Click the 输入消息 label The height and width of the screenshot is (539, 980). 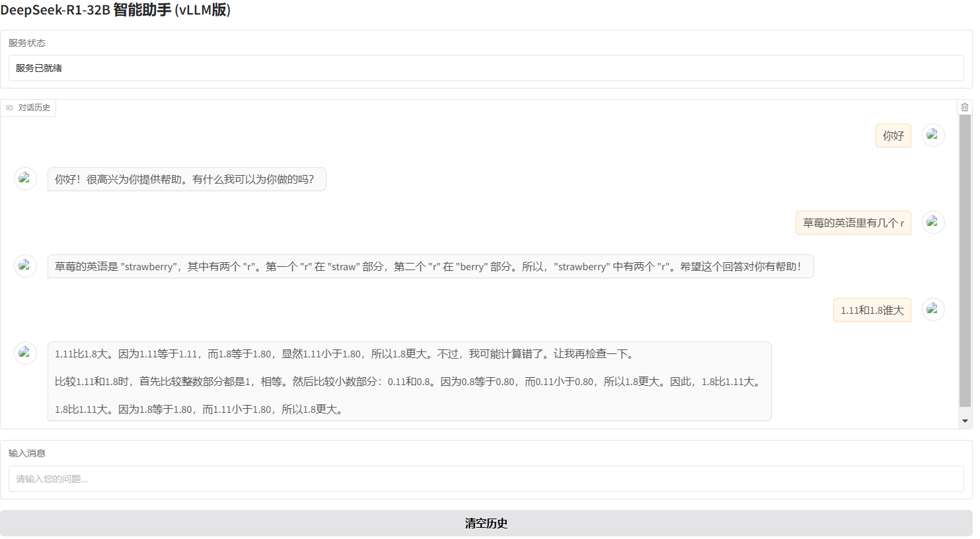click(x=27, y=453)
